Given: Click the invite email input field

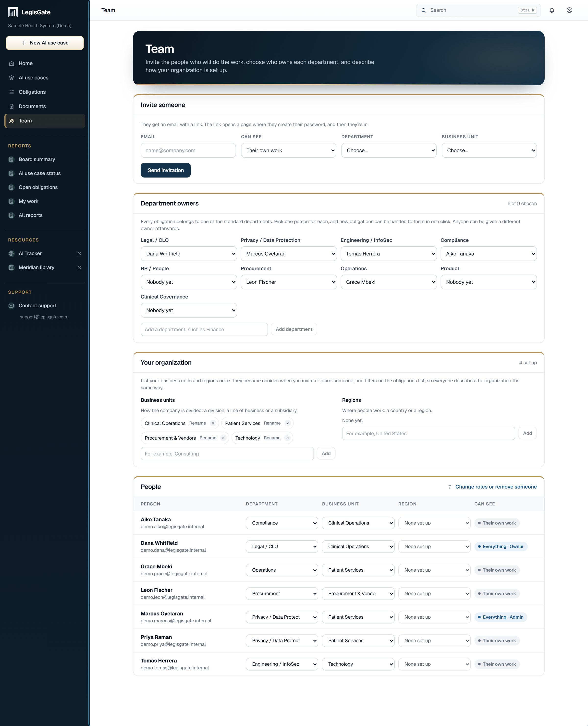Looking at the screenshot, I should point(188,150).
